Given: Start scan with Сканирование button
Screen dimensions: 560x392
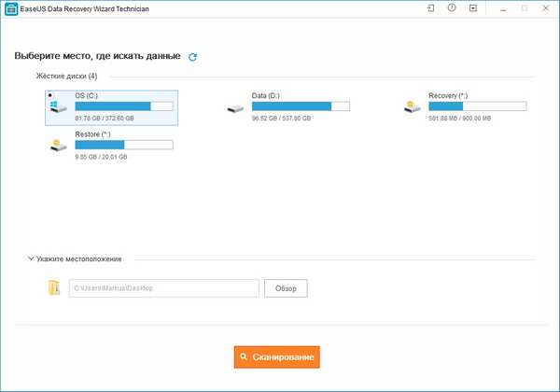Looking at the screenshot, I should pos(283,357).
